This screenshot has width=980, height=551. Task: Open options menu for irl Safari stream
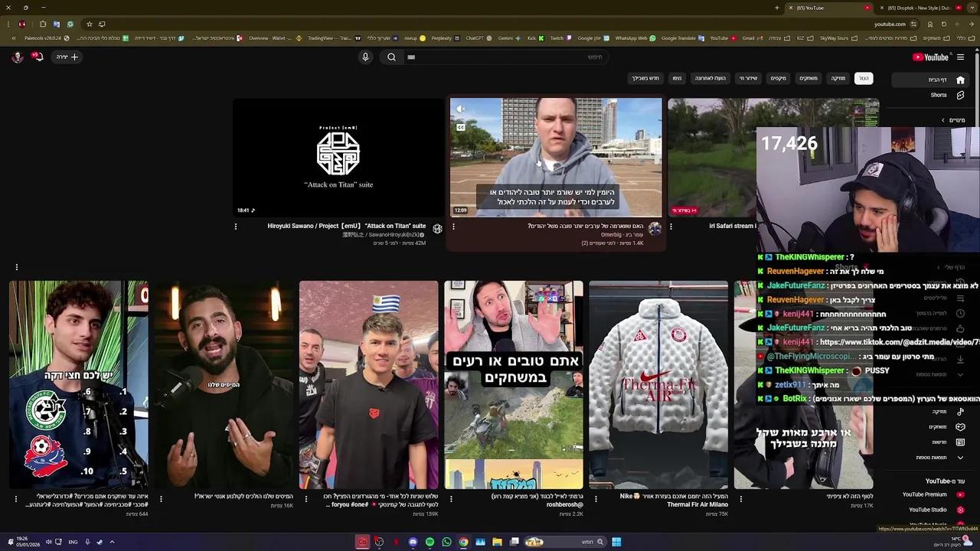tap(671, 227)
